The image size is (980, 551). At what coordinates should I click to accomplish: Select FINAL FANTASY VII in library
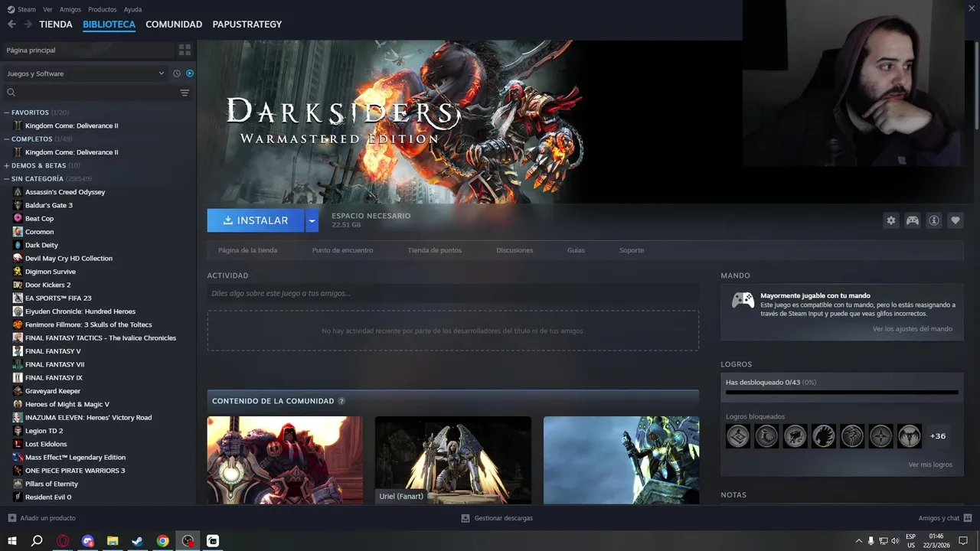coord(54,364)
